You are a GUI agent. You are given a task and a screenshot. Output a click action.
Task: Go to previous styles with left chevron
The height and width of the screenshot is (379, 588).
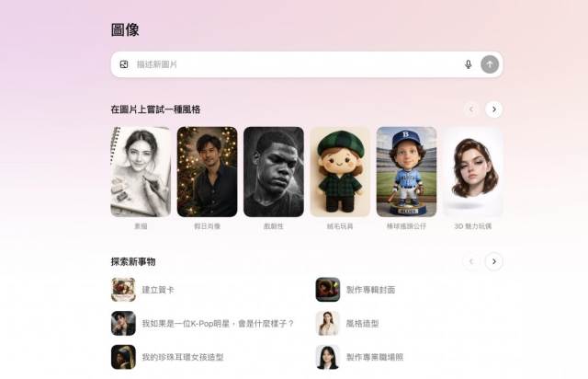471,109
